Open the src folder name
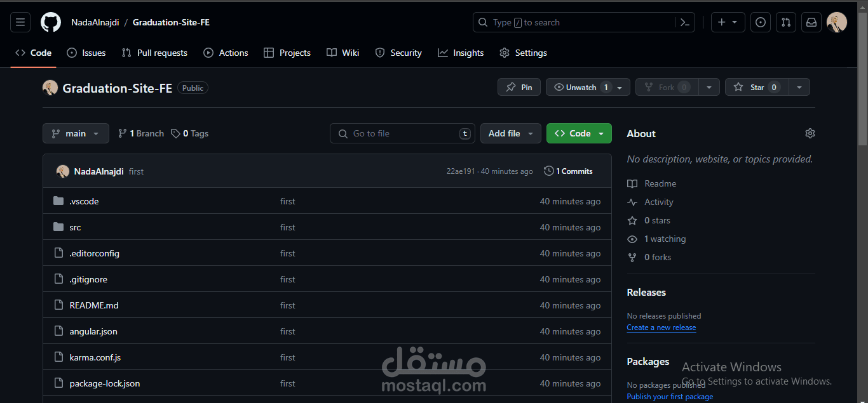Image resolution: width=868 pixels, height=403 pixels. pos(75,227)
